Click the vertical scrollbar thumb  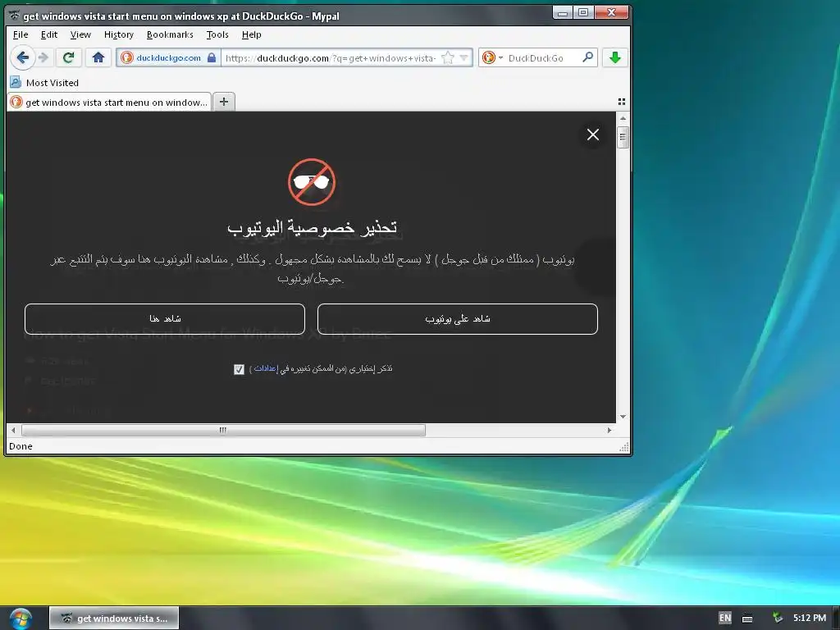click(x=623, y=137)
